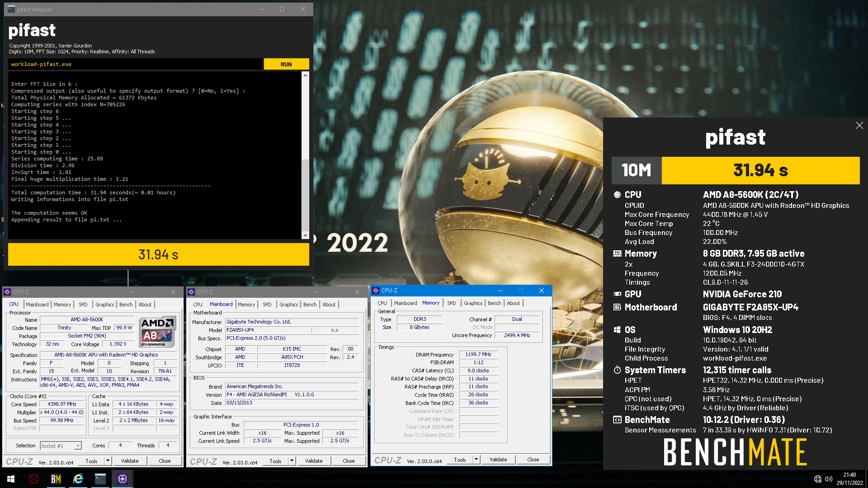Click the BIOS date field 03/13/2013

pyautogui.click(x=292, y=403)
